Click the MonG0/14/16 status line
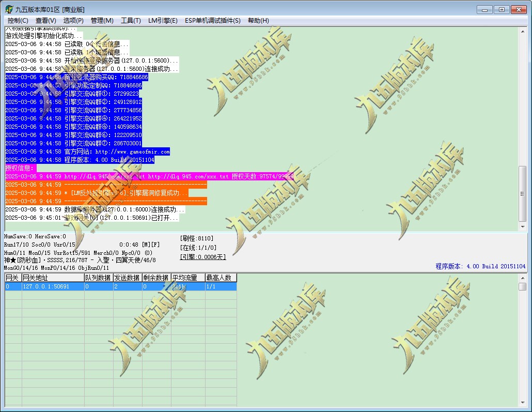 pos(56,268)
